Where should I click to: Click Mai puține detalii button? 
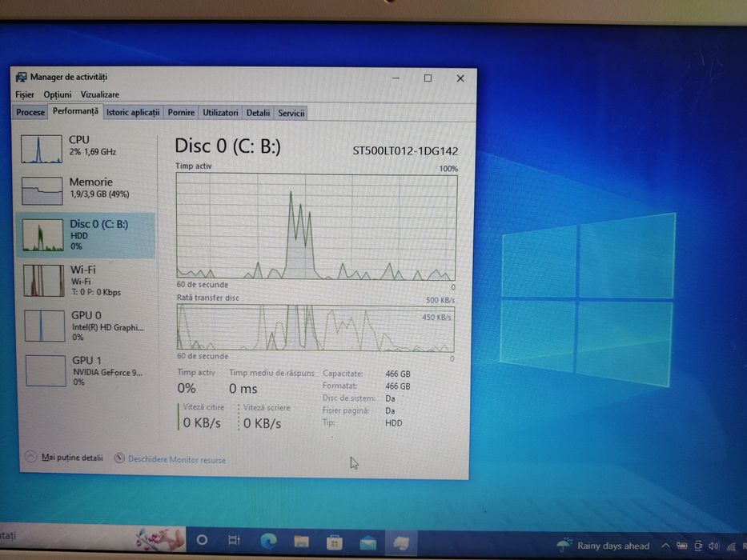point(64,457)
